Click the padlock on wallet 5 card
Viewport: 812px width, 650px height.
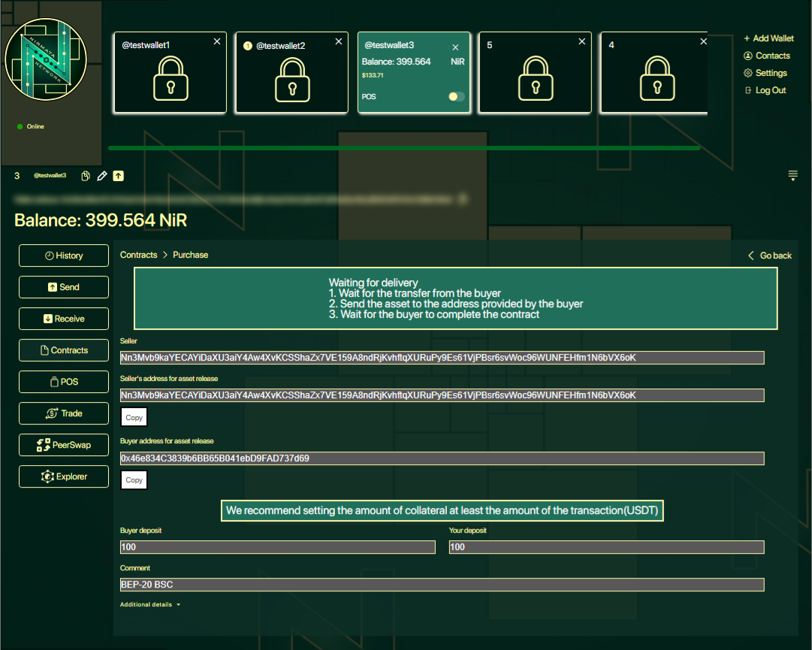(535, 80)
